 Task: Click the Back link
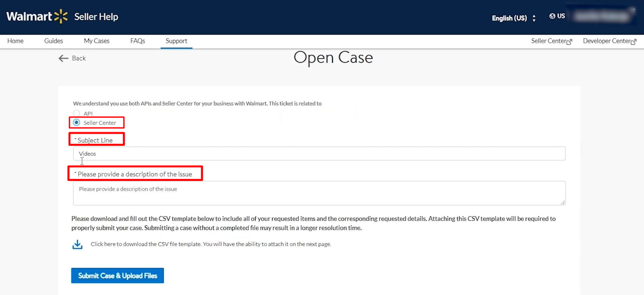pos(79,58)
